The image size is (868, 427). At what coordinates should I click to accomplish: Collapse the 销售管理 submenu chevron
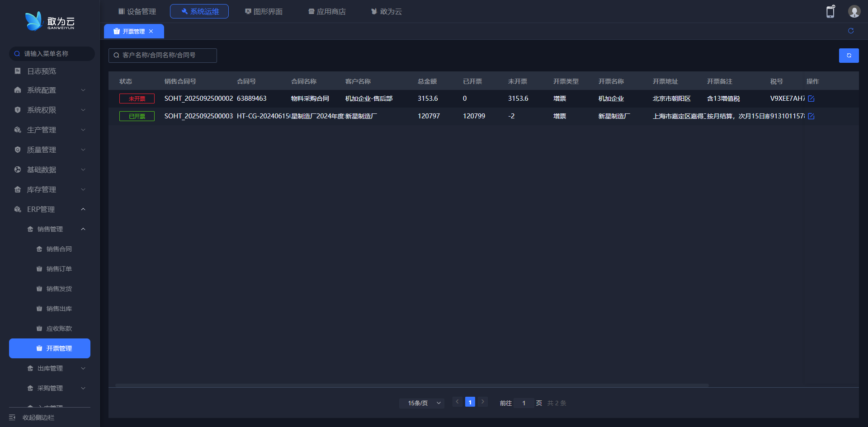83,229
